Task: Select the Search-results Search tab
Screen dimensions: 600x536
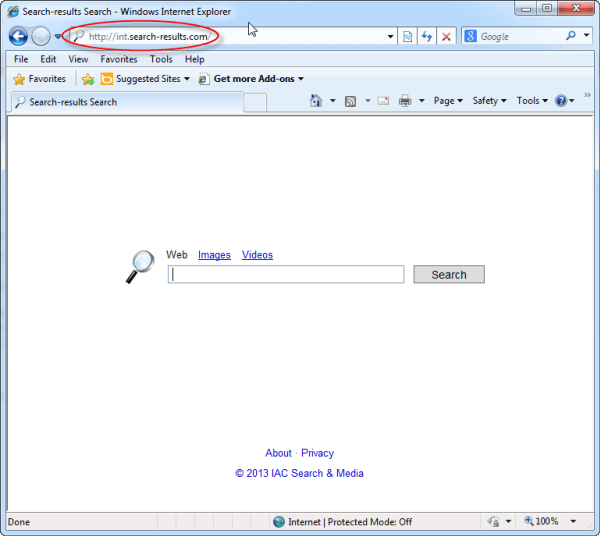Action: point(127,102)
